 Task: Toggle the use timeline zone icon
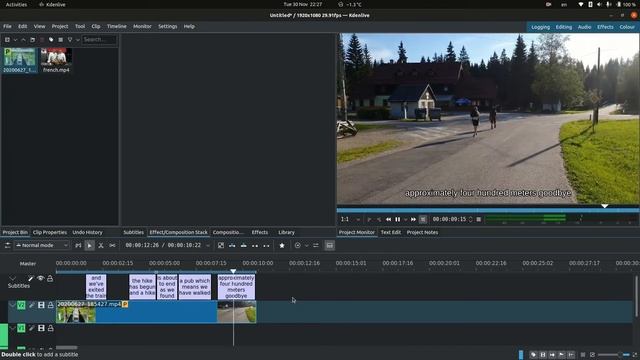pyautogui.click(x=78, y=245)
